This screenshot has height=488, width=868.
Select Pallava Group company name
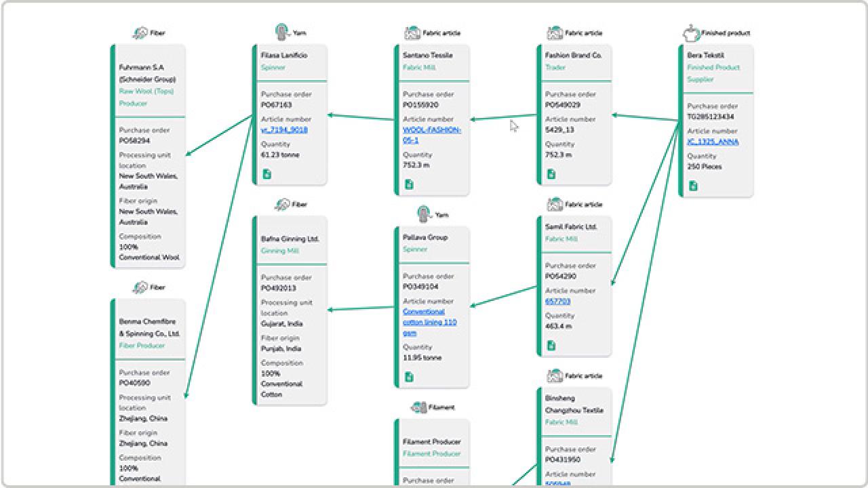425,237
